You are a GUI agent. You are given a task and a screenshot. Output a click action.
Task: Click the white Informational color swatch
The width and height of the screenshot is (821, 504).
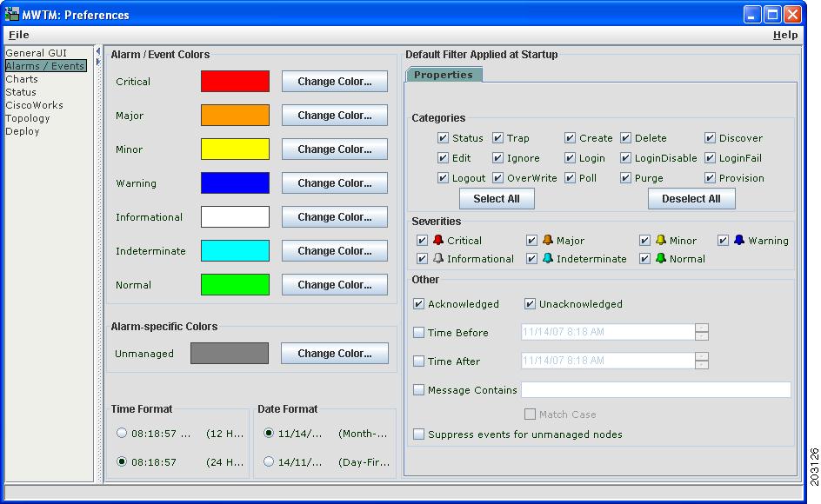point(235,216)
